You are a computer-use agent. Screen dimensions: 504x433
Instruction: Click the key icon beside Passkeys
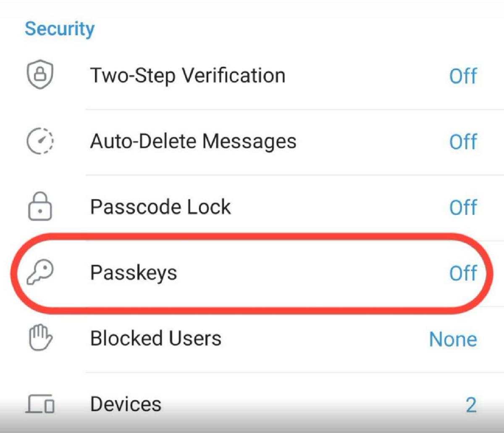40,272
